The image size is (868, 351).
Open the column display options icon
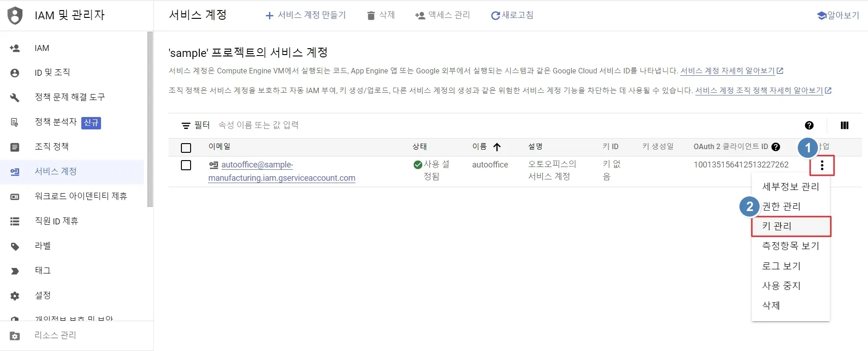845,125
